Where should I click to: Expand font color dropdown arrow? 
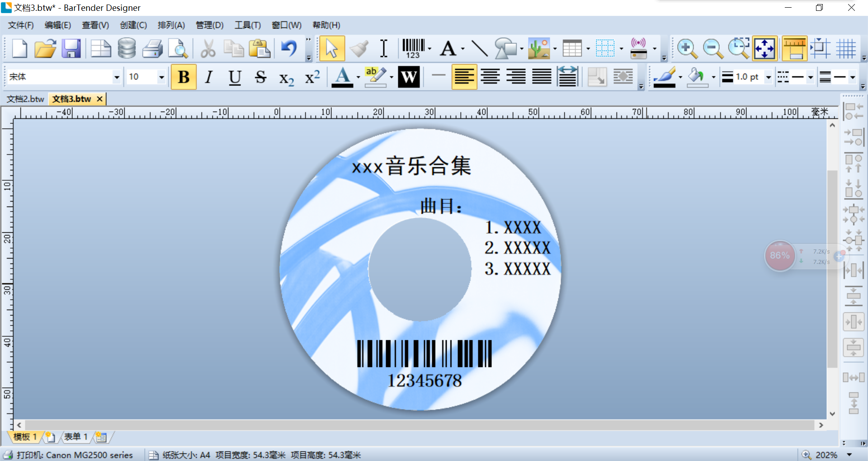pos(358,77)
